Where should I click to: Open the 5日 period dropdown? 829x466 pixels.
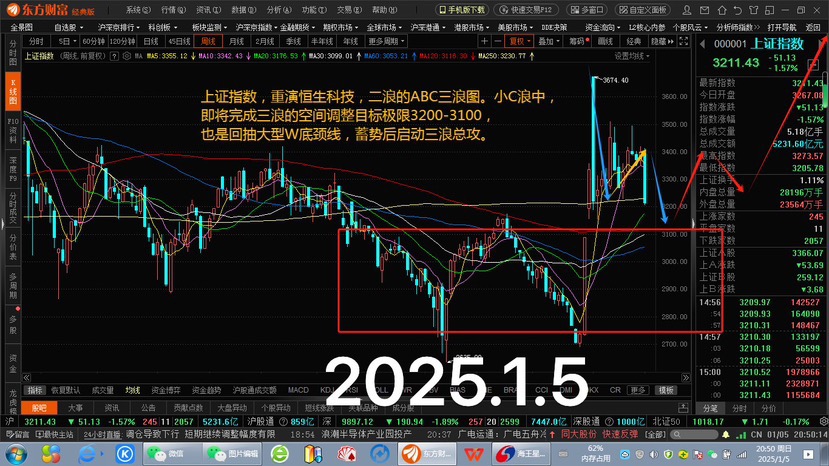point(67,41)
